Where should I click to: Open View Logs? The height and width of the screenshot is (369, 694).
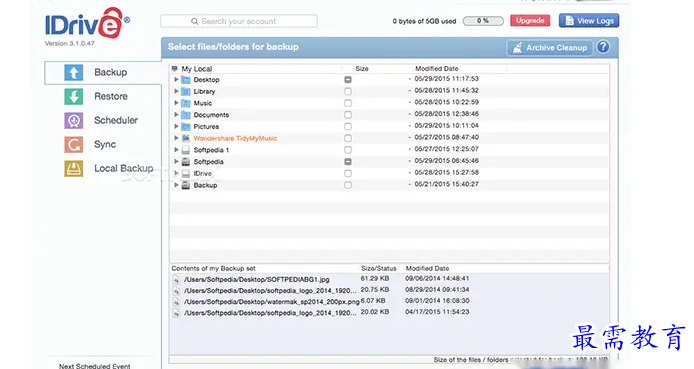point(589,21)
